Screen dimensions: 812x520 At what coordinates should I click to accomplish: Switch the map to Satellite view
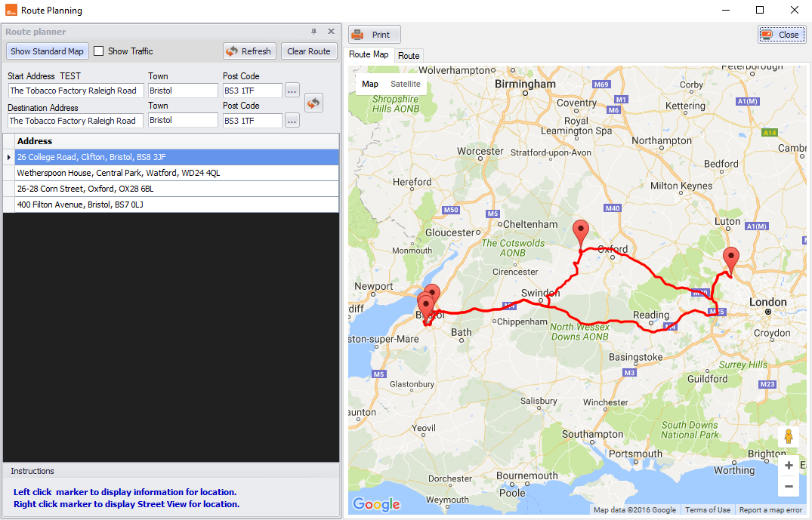405,84
